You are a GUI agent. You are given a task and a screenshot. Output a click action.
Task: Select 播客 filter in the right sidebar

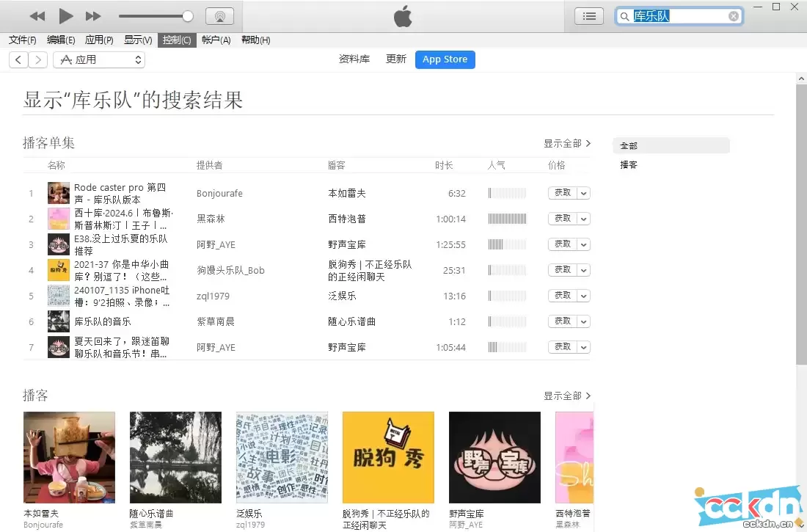pyautogui.click(x=629, y=164)
